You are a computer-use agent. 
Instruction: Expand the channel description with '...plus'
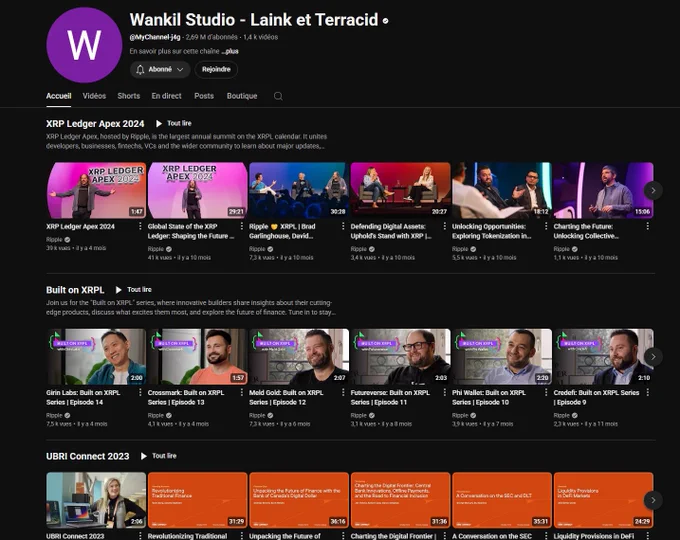[230, 51]
